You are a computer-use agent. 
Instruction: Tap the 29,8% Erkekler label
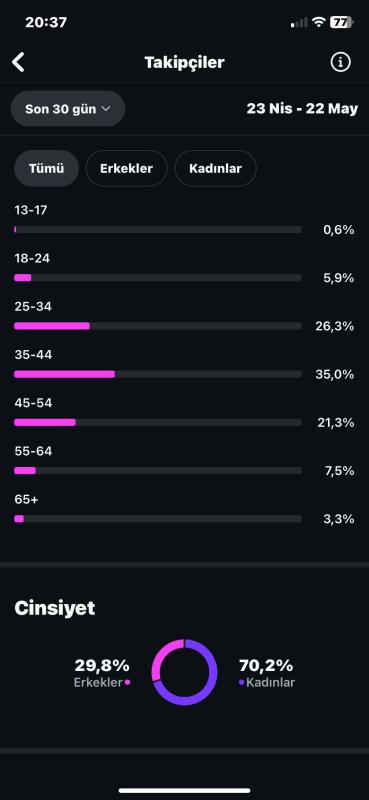point(102,673)
